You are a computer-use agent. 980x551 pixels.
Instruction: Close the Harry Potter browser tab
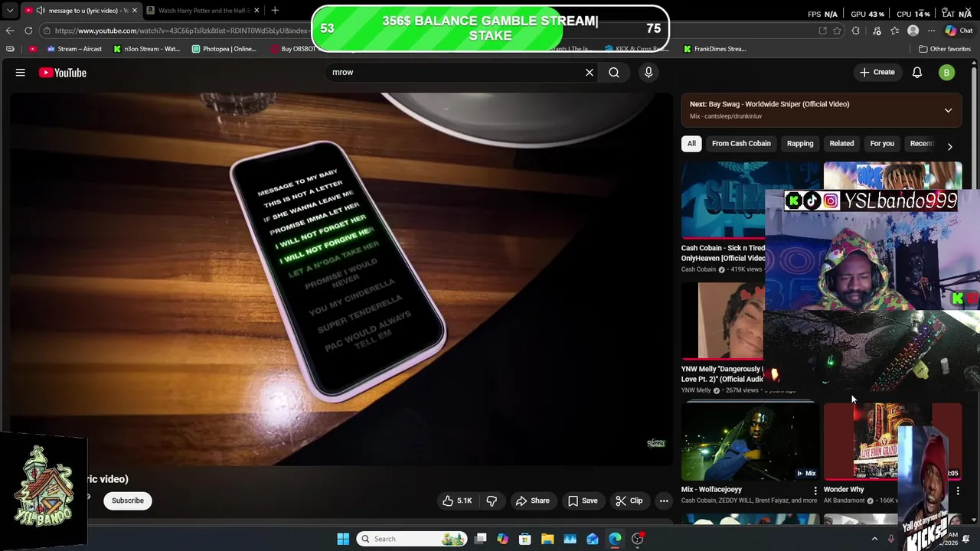(x=256, y=11)
